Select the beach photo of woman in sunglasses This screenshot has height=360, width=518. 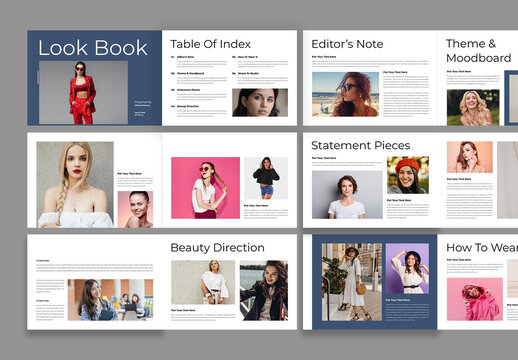point(345,94)
